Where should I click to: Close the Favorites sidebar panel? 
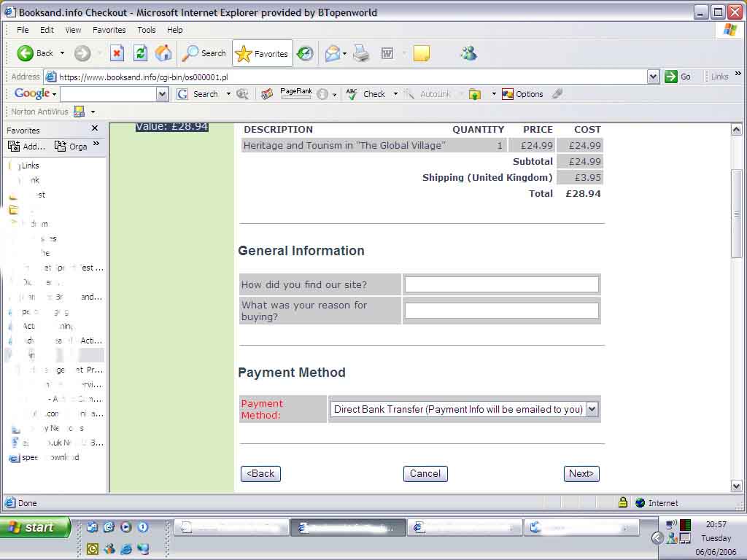click(94, 129)
